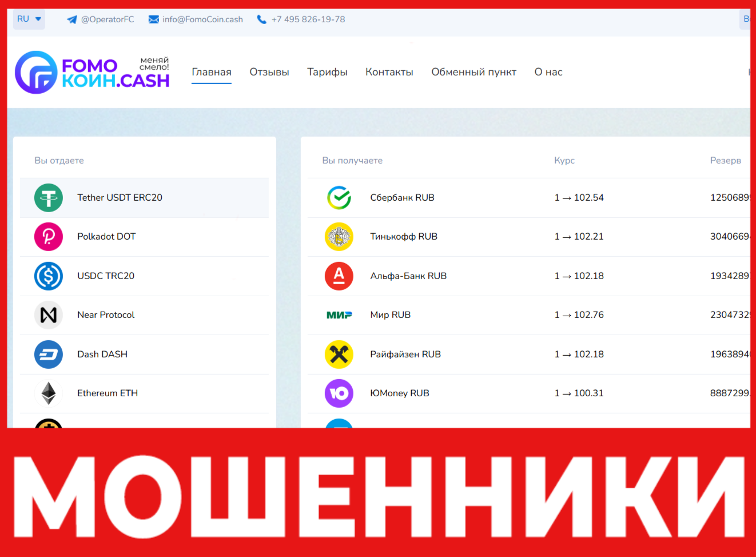756x557 pixels.
Task: Select the USDC TRC20 coin icon
Action: point(49,276)
